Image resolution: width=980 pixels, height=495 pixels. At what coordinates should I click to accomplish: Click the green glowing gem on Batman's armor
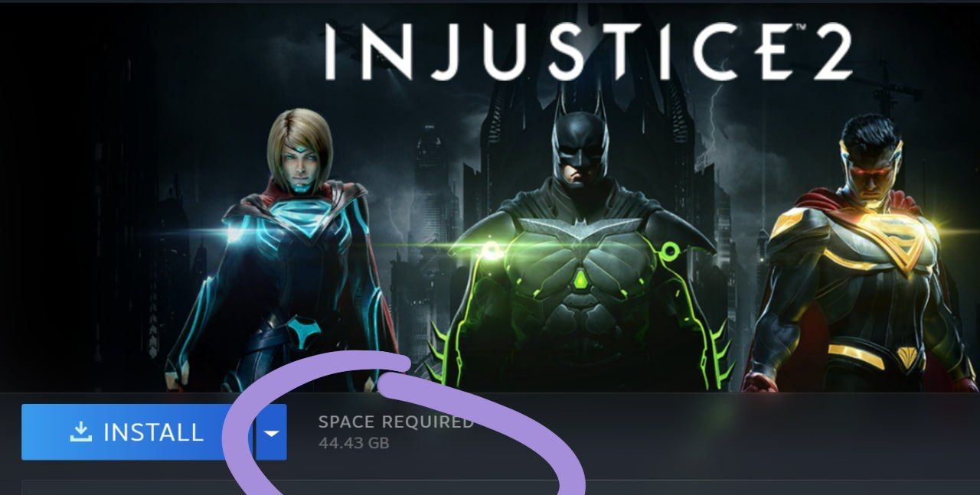click(x=581, y=279)
